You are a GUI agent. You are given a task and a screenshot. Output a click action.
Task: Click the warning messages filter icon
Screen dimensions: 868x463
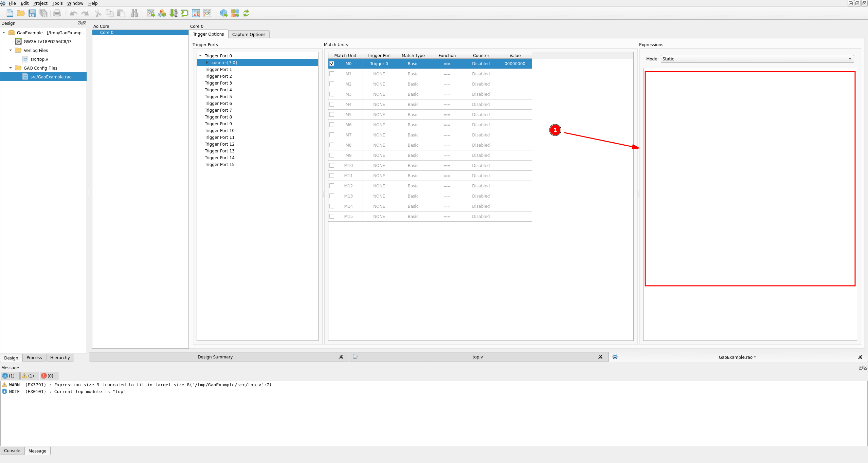[x=29, y=376]
